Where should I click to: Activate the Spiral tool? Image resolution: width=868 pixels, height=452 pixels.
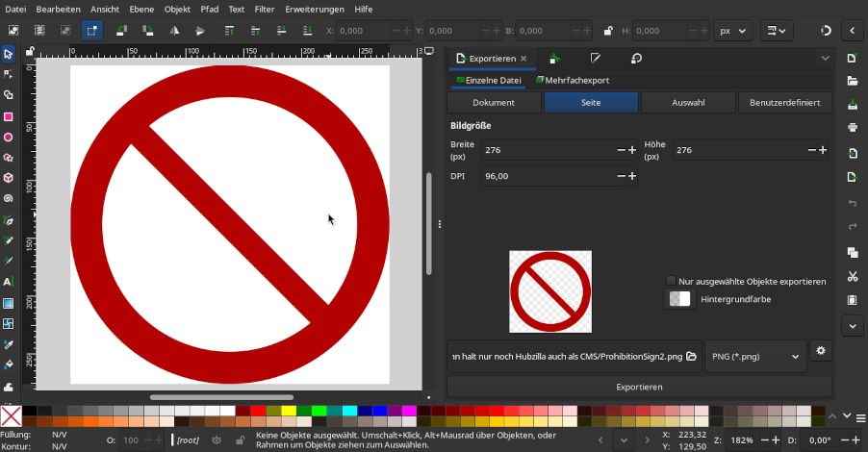tap(8, 199)
